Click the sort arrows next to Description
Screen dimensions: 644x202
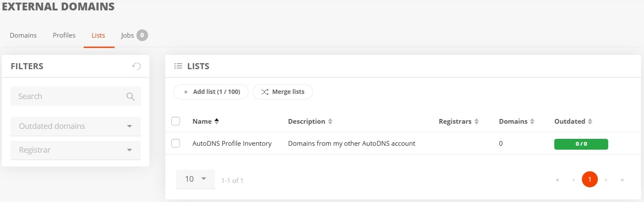coord(330,122)
